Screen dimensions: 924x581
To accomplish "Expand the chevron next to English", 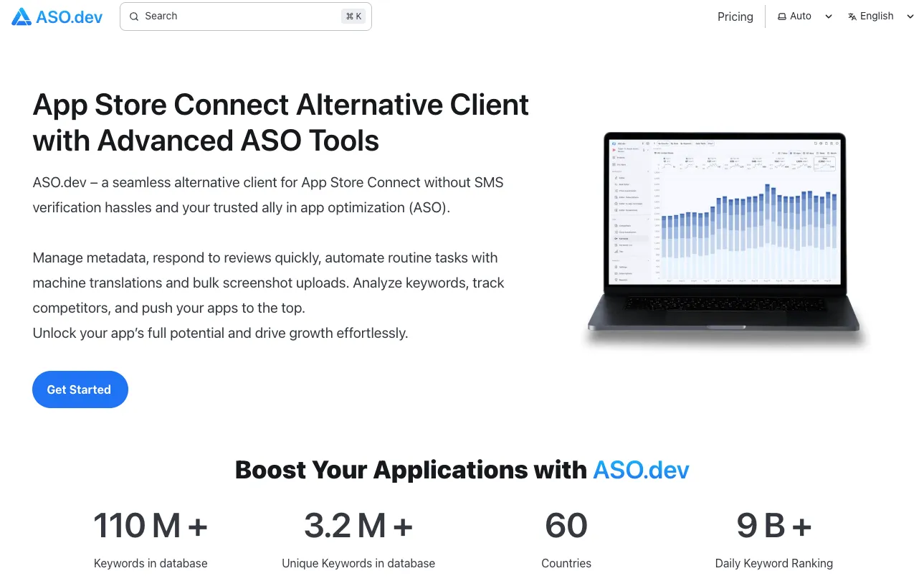I will click(910, 16).
